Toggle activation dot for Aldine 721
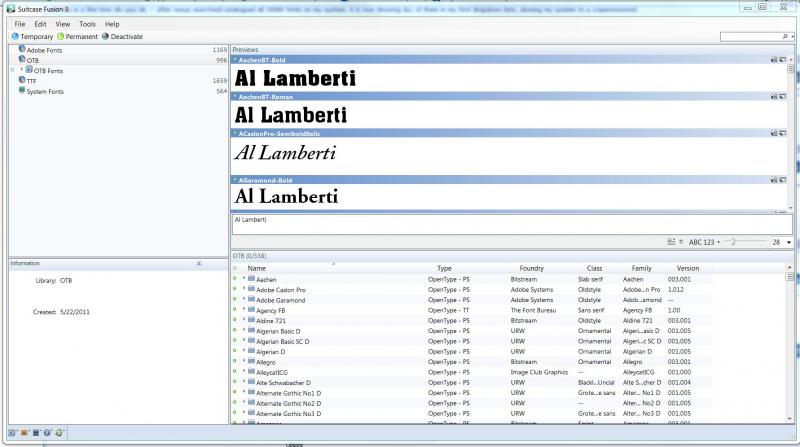The width and height of the screenshot is (800, 447). [x=235, y=320]
